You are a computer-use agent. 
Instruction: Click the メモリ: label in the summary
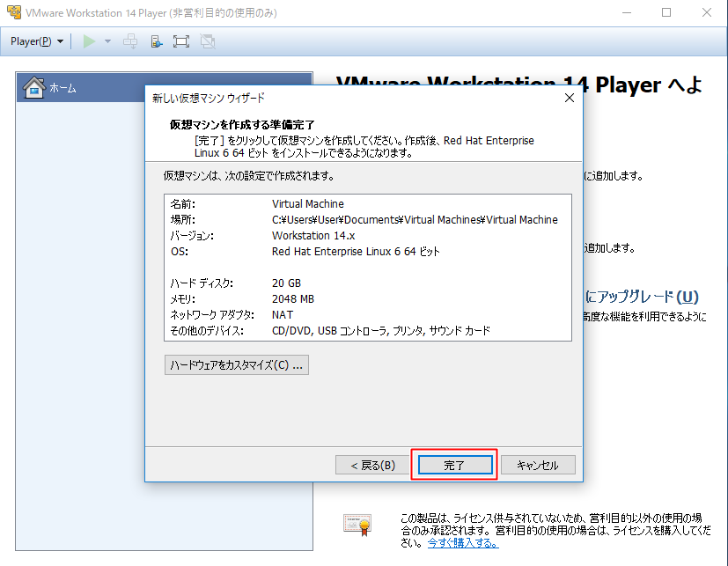click(x=183, y=299)
